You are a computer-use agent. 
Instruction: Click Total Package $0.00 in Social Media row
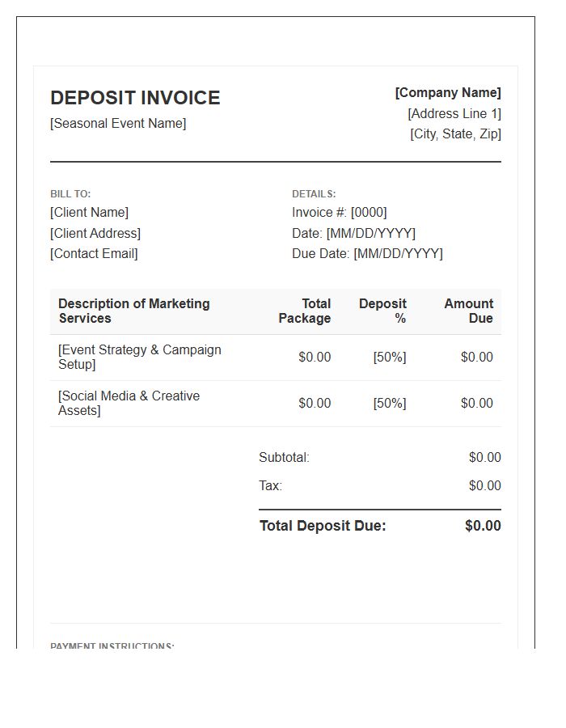coord(315,403)
